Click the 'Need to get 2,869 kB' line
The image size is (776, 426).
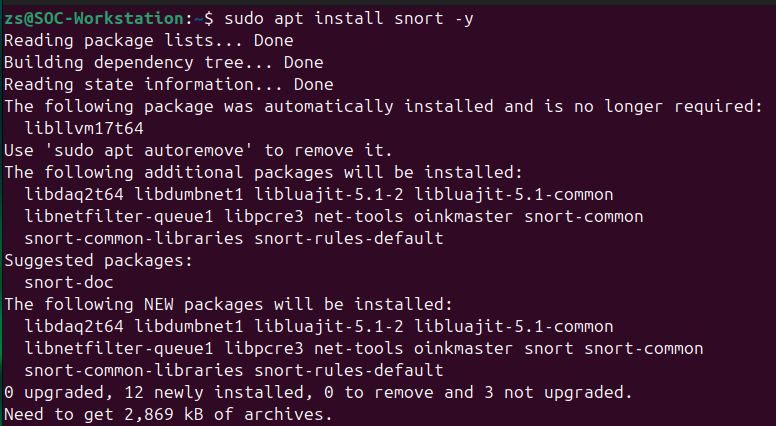coord(168,415)
